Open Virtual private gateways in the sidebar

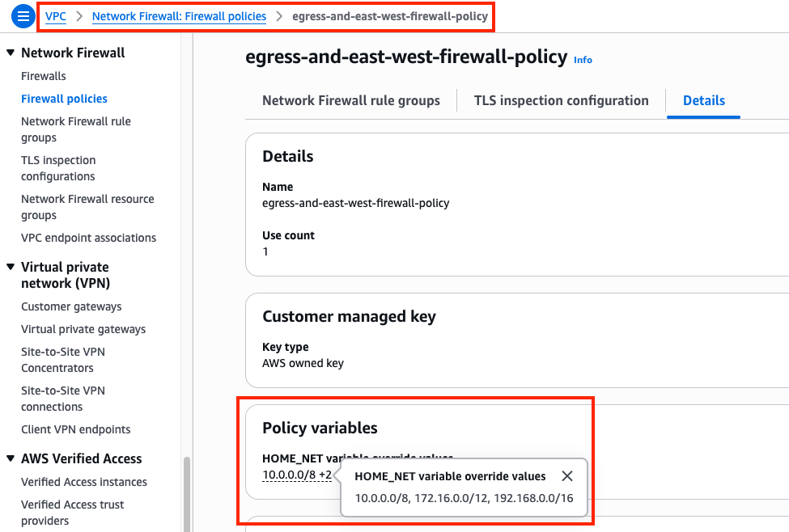[x=83, y=329]
